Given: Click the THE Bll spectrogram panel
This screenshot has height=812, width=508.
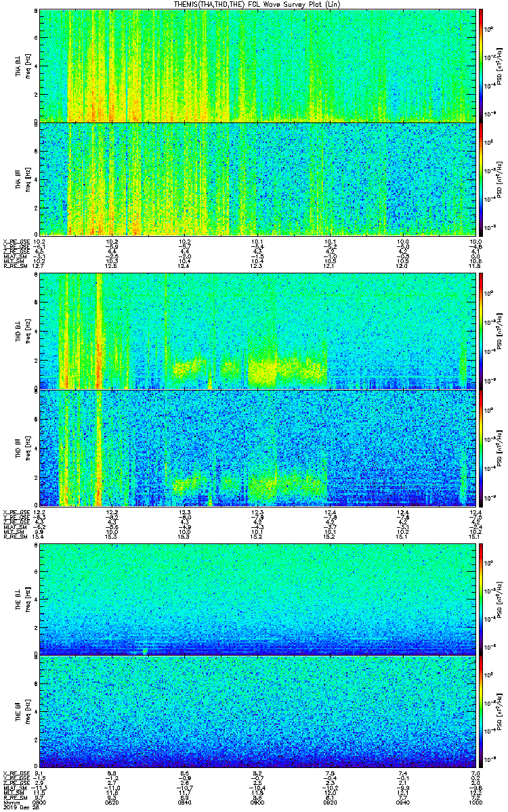Looking at the screenshot, I should [x=257, y=711].
